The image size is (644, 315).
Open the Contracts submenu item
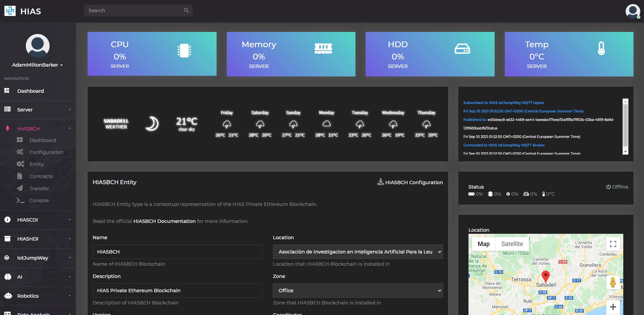[x=41, y=176]
